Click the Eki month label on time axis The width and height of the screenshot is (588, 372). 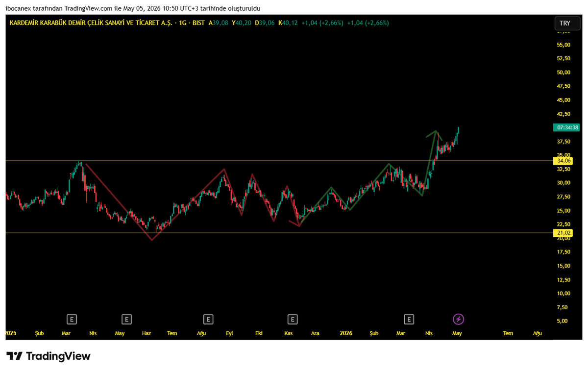[259, 333]
